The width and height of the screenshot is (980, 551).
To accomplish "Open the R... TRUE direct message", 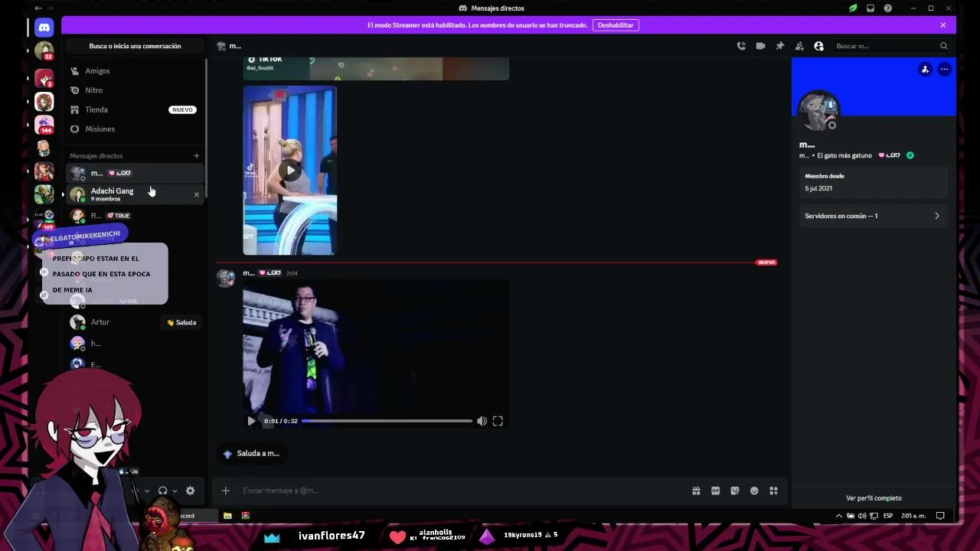I will pos(135,216).
